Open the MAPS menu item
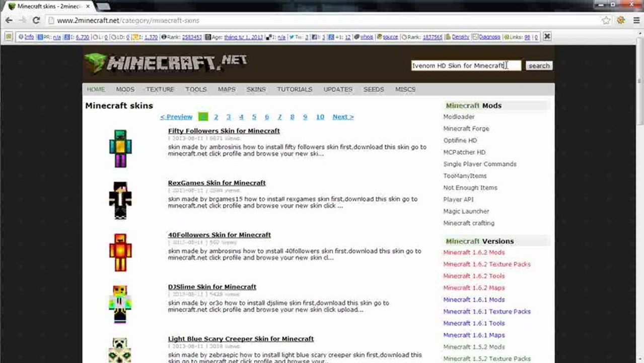The height and width of the screenshot is (363, 644). [x=227, y=89]
